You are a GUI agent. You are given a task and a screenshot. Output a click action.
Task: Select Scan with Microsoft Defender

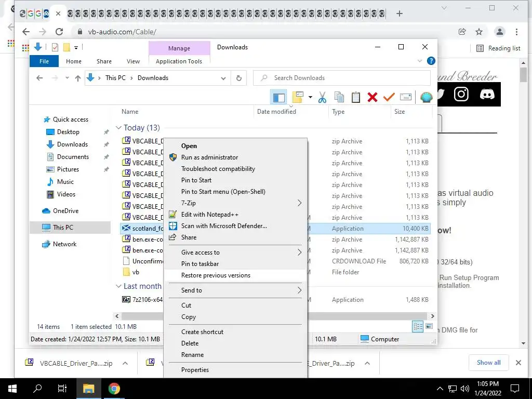(235, 226)
